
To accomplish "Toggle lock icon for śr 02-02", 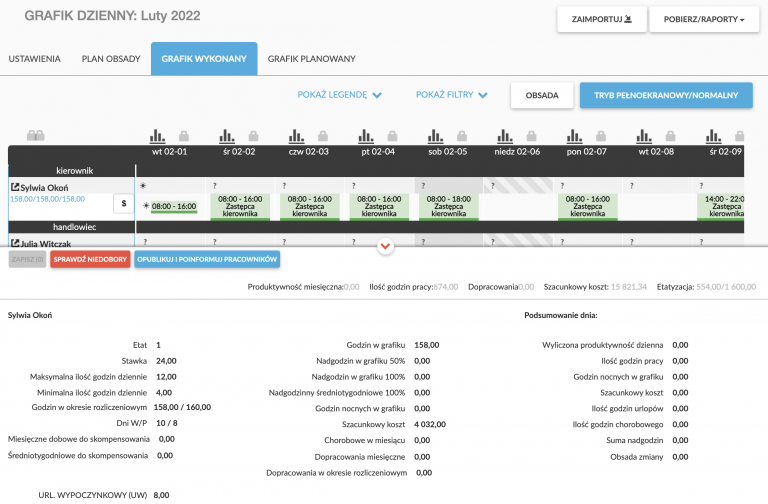I will tap(253, 136).
